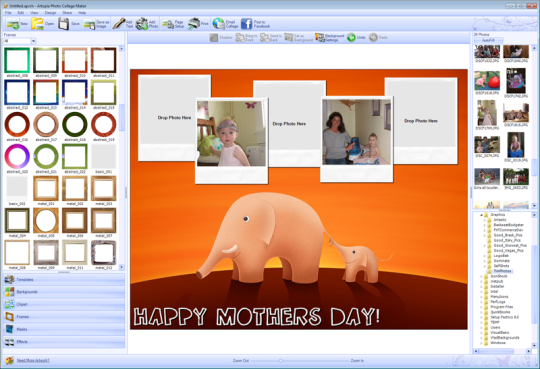540x369 pixels.
Task: Switch to the Backgrounds panel
Action: click(x=64, y=292)
